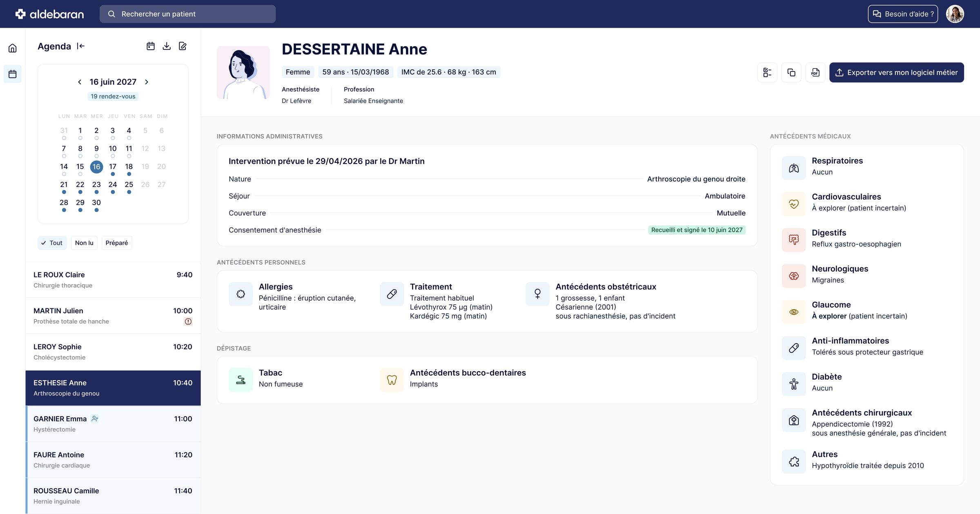
Task: Open the agenda calendar sidebar icon
Action: coord(13,74)
